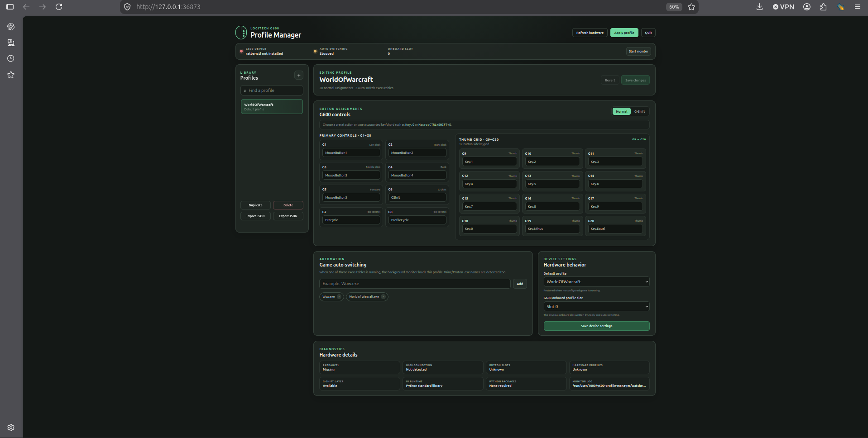Bookmark this page with the star icon
The width and height of the screenshot is (868, 438).
click(691, 7)
